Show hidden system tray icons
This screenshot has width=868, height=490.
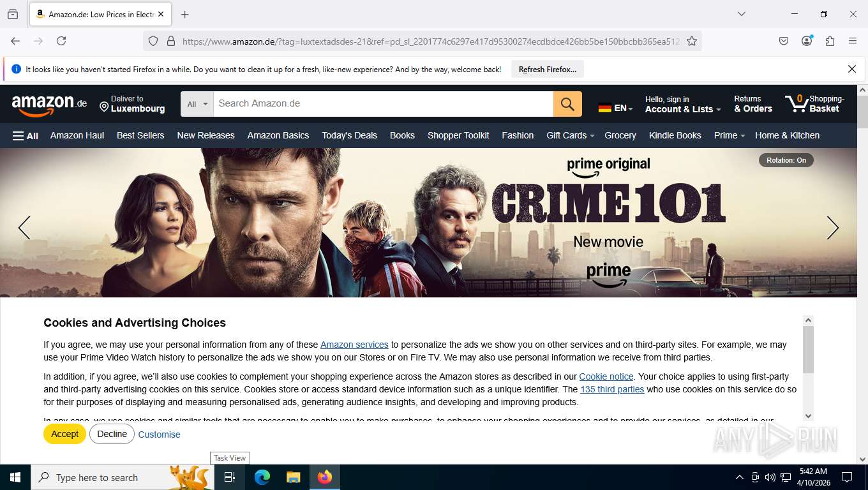pos(740,477)
